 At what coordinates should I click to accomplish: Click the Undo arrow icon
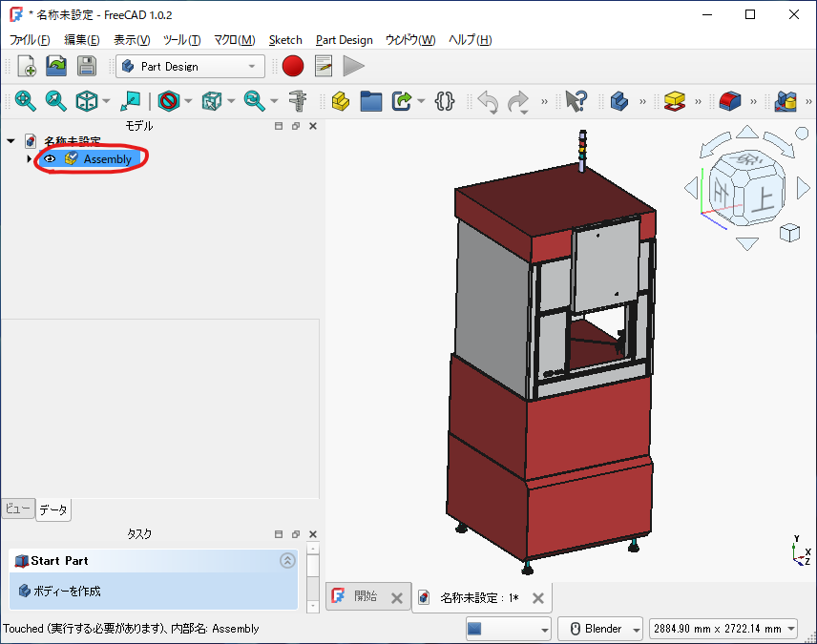tap(488, 101)
